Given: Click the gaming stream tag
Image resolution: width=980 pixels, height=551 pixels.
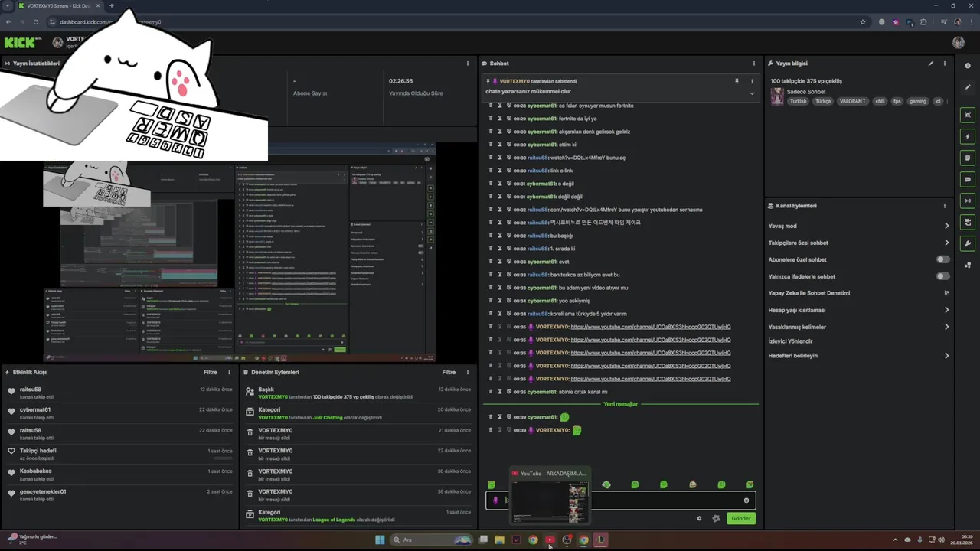Looking at the screenshot, I should click(x=917, y=101).
